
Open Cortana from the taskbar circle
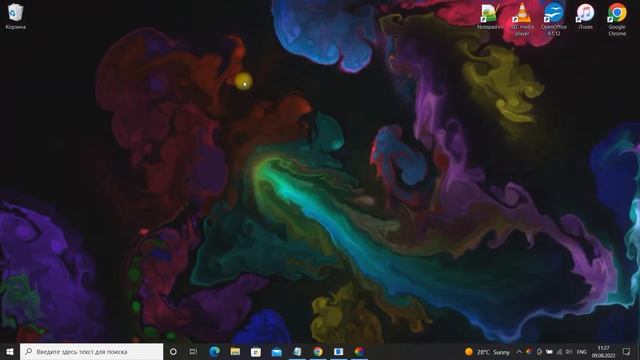tap(173, 351)
